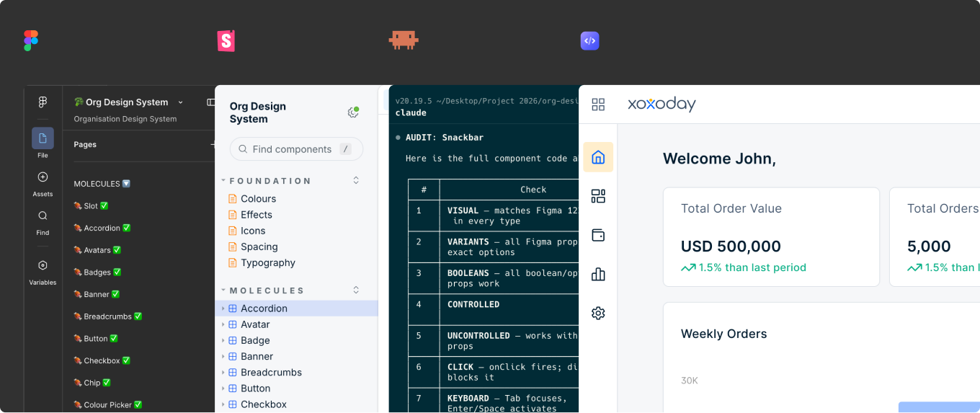The width and height of the screenshot is (980, 413).
Task: Select Badges page in Figma
Action: coord(97,272)
